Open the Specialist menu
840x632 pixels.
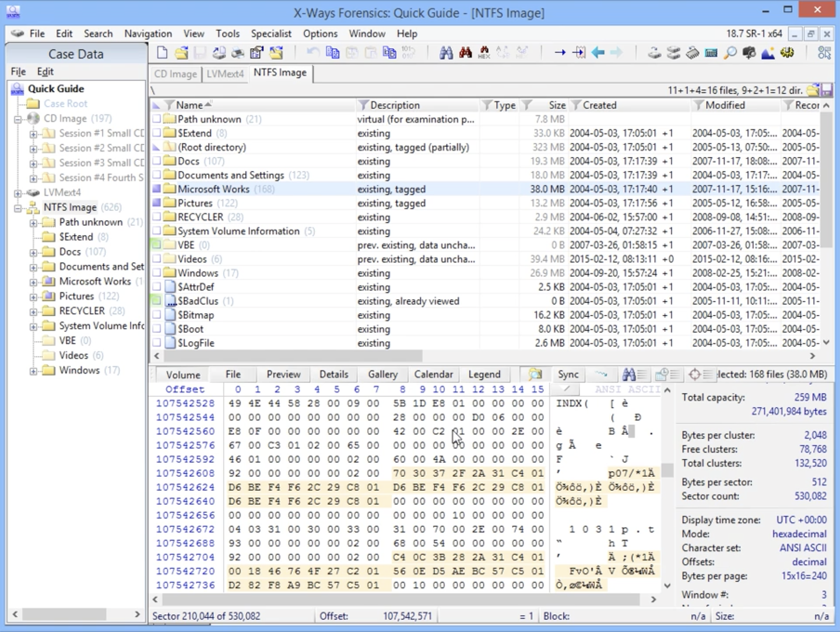pyautogui.click(x=271, y=34)
